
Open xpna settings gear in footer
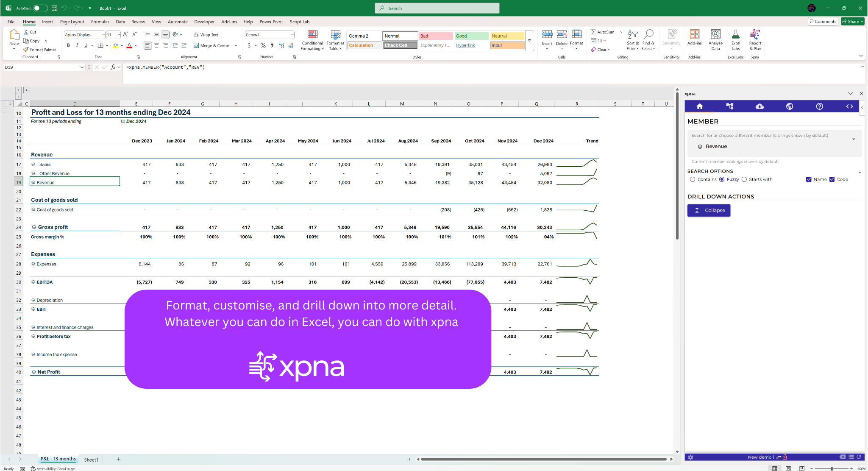coord(690,457)
